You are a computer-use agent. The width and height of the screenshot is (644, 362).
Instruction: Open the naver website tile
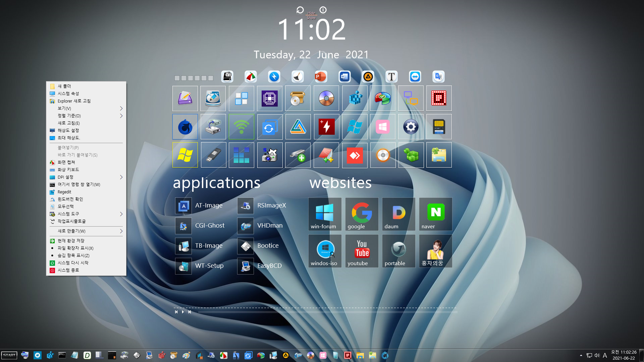(435, 214)
